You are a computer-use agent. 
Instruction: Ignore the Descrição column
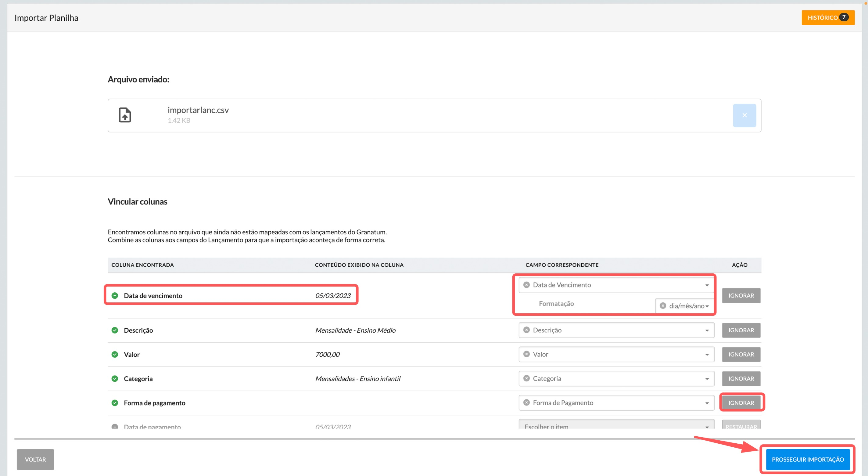[741, 330]
